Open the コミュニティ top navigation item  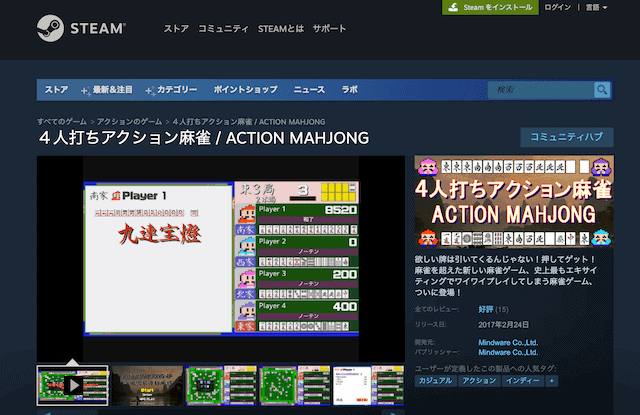pyautogui.click(x=223, y=29)
